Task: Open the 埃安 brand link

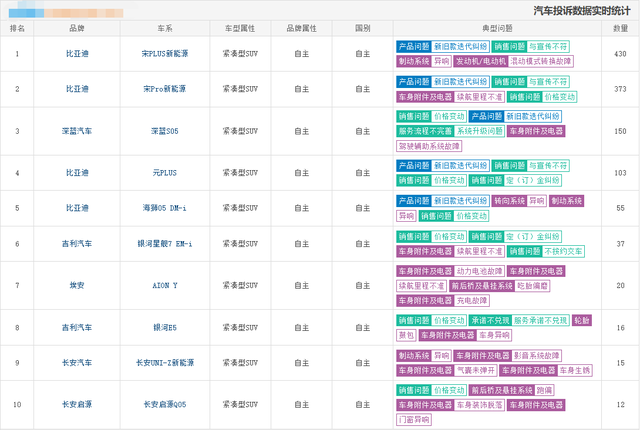Action: (77, 285)
